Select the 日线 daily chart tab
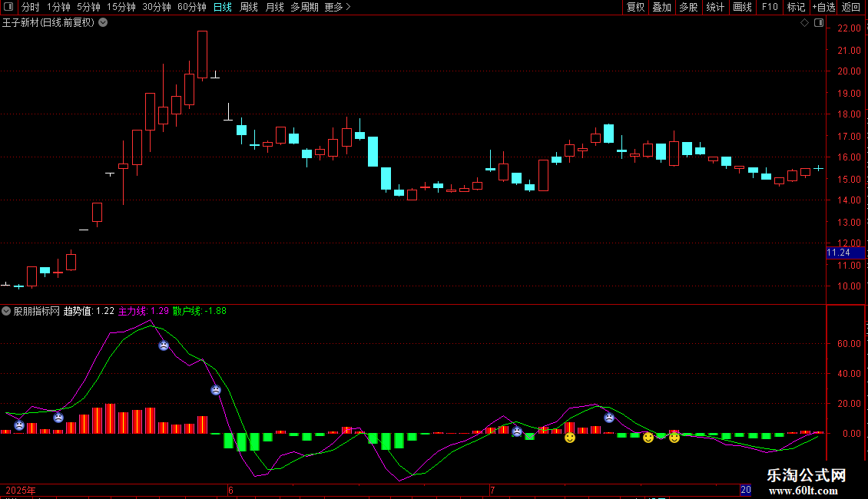868x499 pixels. click(223, 7)
